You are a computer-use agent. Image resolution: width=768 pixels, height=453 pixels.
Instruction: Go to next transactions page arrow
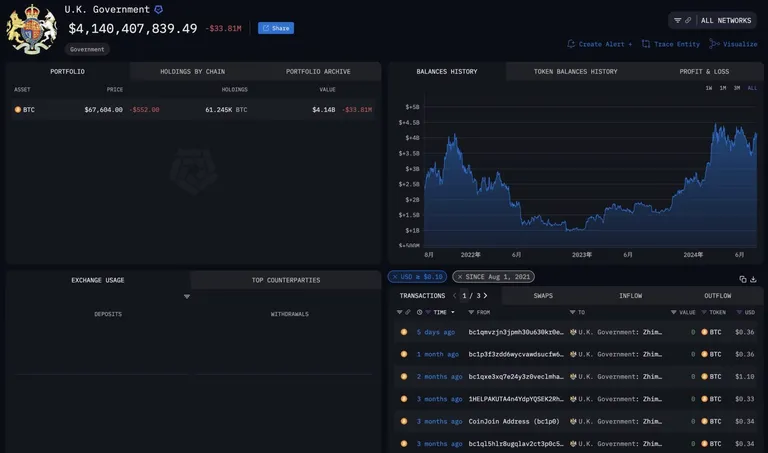(x=485, y=295)
